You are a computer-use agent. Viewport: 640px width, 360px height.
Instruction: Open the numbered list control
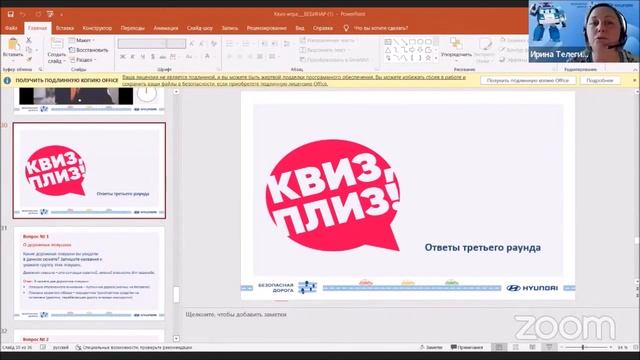tap(247, 43)
